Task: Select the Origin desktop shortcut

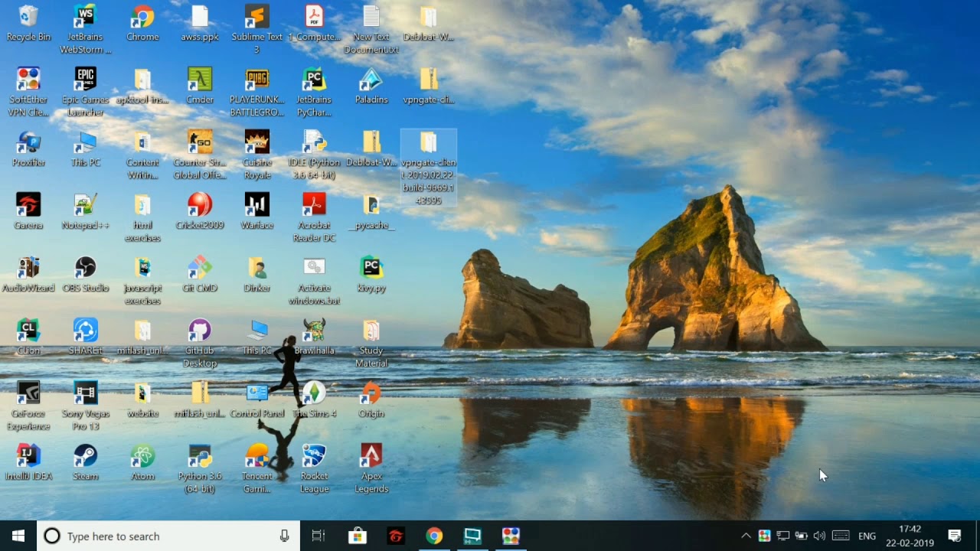Action: pyautogui.click(x=371, y=399)
